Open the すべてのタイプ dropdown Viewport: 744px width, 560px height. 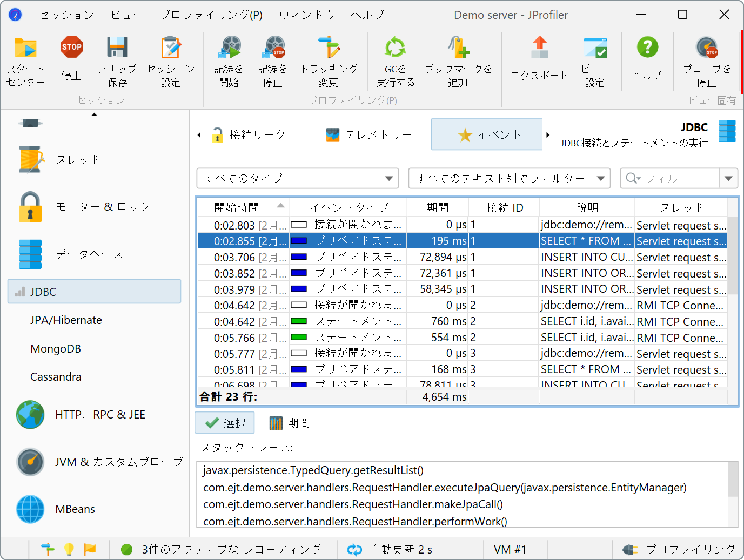point(298,178)
